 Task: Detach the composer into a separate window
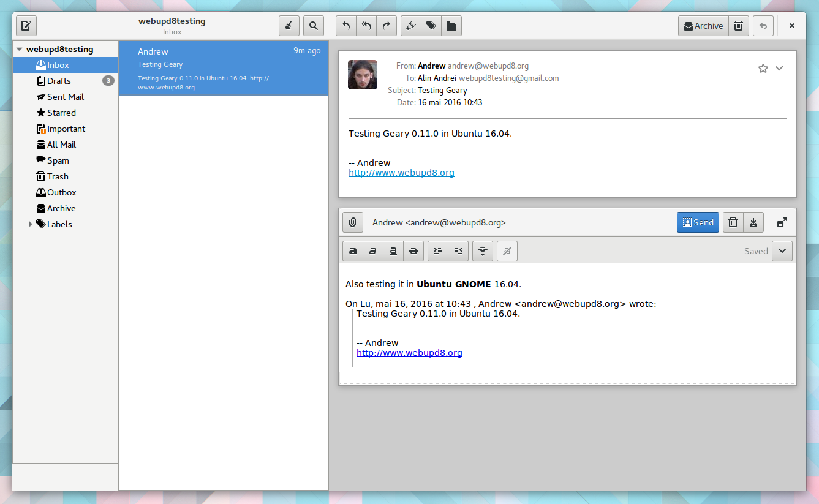coord(782,222)
